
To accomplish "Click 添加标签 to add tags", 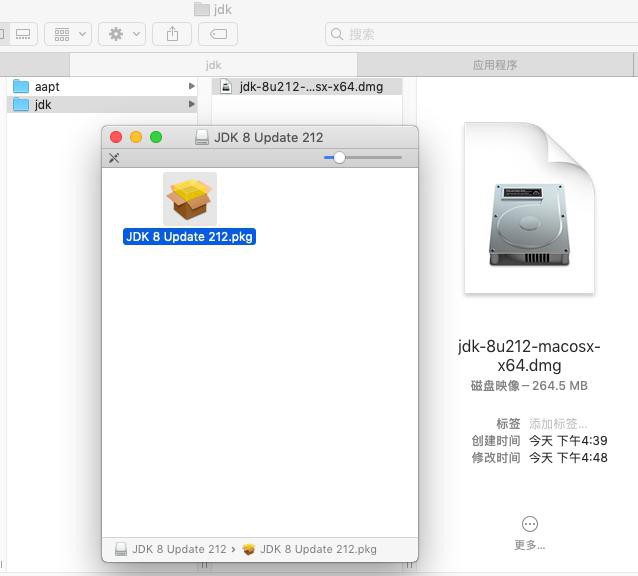I will 558,423.
